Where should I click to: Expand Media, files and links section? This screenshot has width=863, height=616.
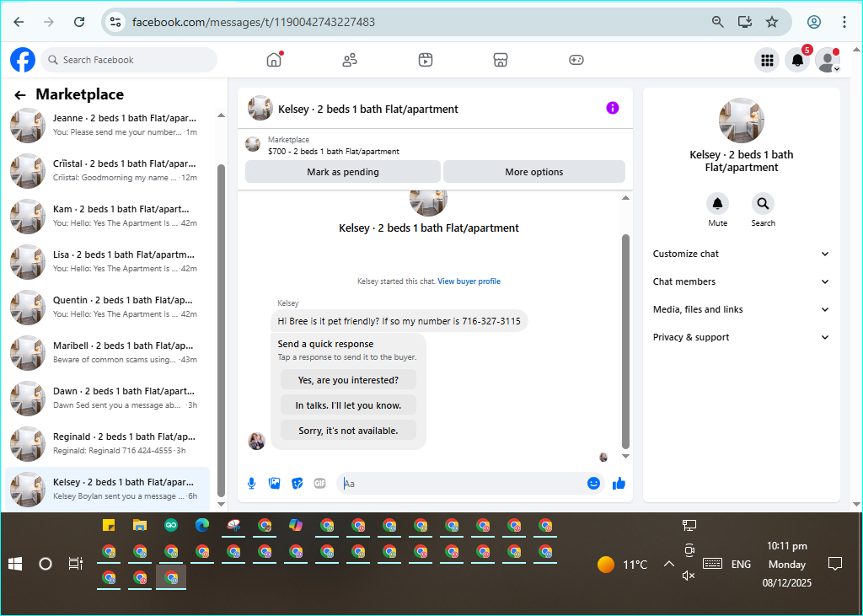pyautogui.click(x=741, y=309)
